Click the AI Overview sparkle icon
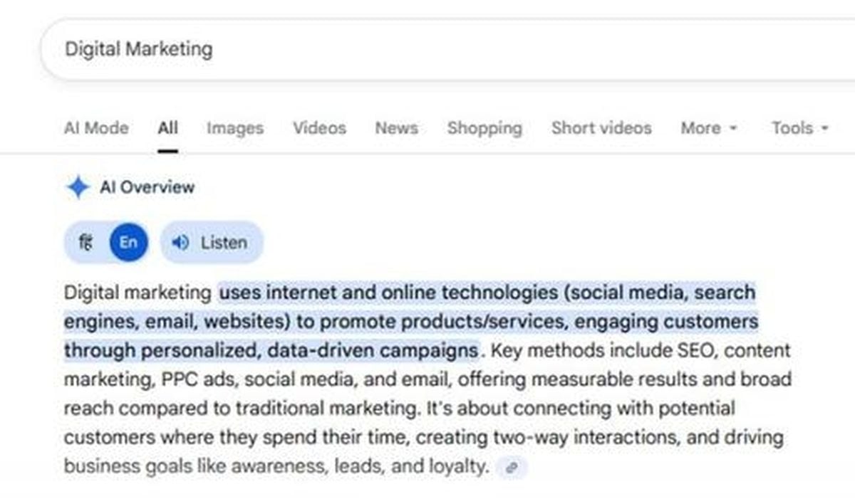The height and width of the screenshot is (504, 855). [x=77, y=188]
